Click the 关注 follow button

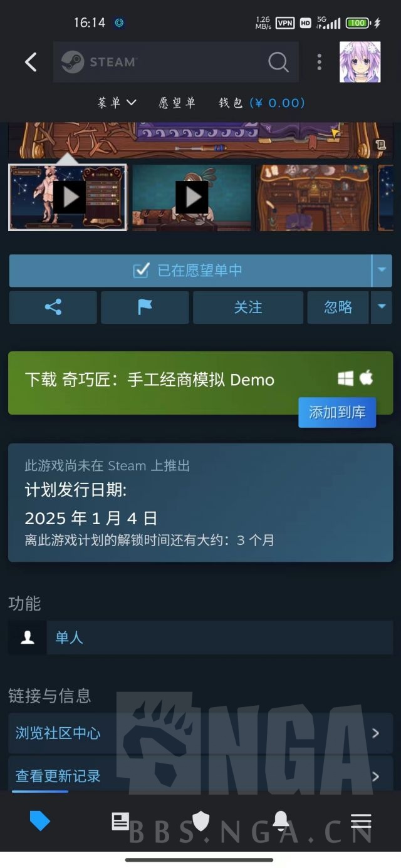248,307
